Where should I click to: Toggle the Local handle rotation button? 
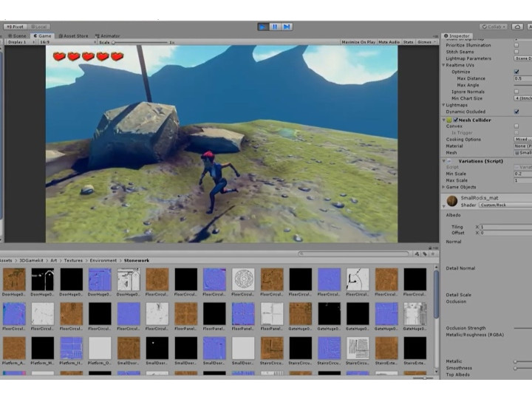click(39, 27)
